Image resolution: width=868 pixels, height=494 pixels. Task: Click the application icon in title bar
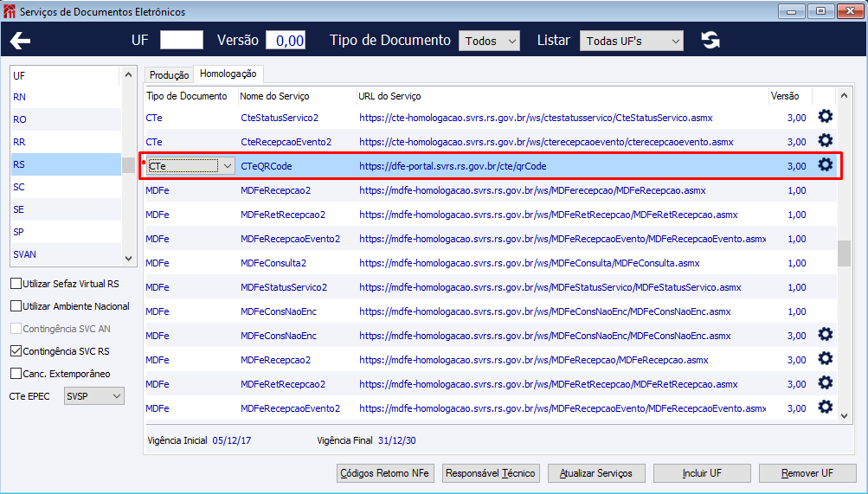click(10, 11)
